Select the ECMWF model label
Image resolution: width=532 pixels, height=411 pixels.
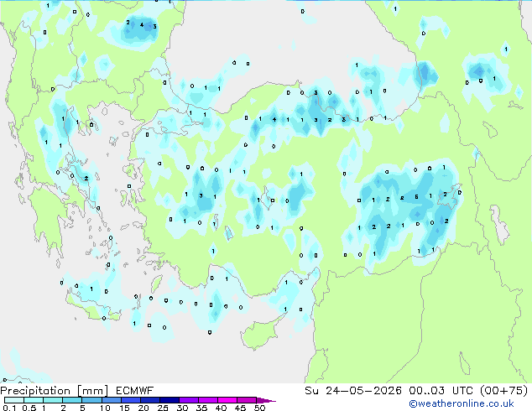[x=135, y=391]
